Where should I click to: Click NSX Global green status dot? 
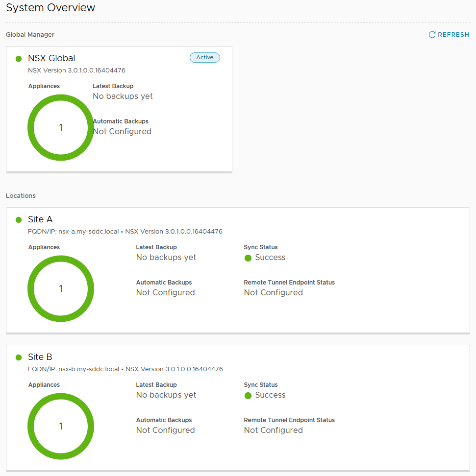19,59
